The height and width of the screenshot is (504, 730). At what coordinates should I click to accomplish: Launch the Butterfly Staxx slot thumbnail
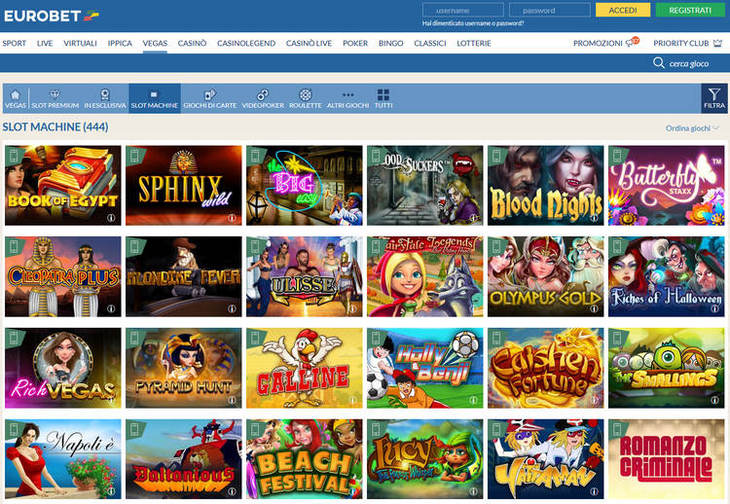pyautogui.click(x=666, y=185)
